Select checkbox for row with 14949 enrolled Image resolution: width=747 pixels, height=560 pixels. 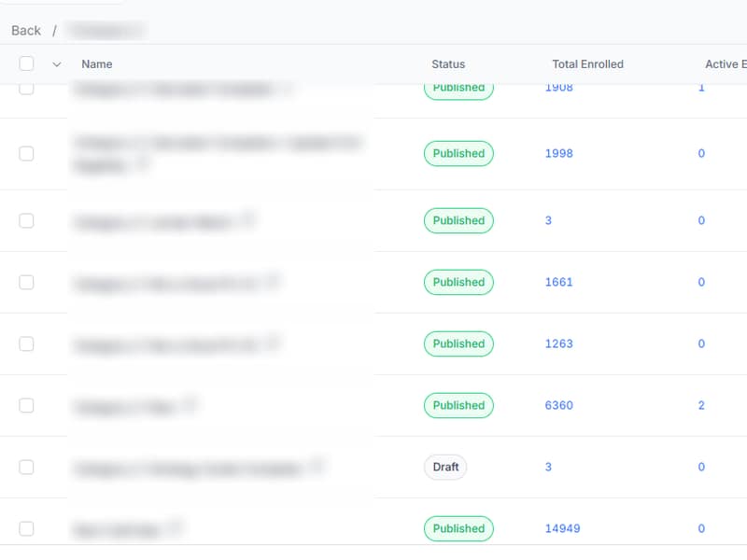click(x=27, y=528)
